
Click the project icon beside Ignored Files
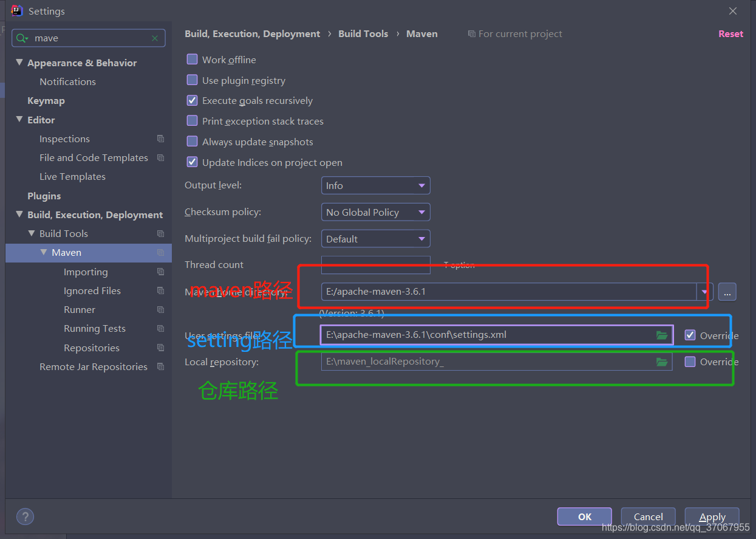click(160, 290)
